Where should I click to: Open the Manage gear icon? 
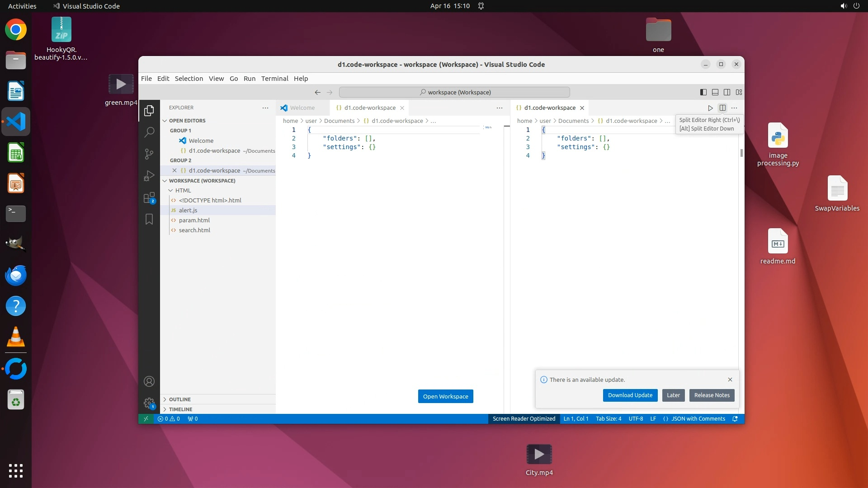click(149, 403)
